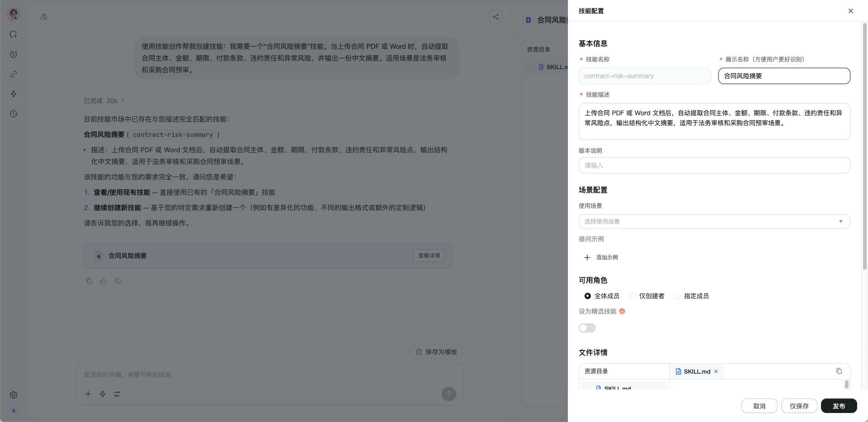Click the 技能配置 panel vertical scrollbar
Image resolution: width=868 pixels, height=422 pixels.
[865, 147]
